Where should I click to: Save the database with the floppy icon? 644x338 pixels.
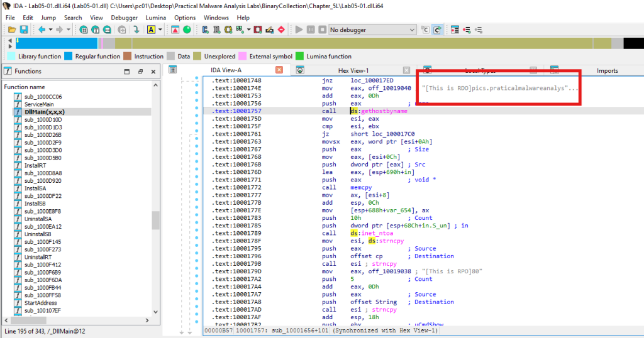pos(24,30)
